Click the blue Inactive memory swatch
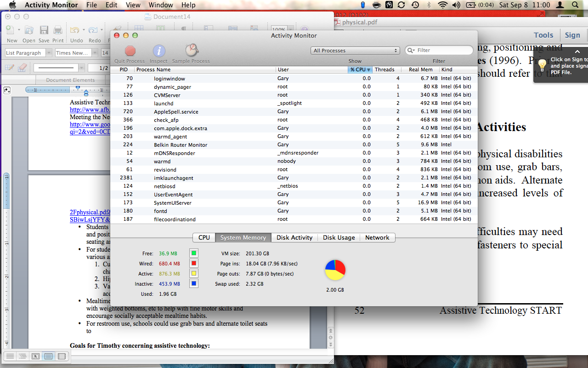 pos(194,283)
